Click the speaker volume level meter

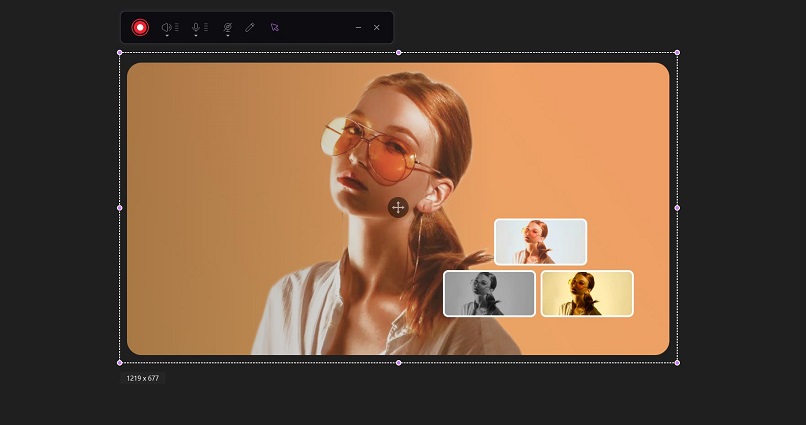coord(177,27)
